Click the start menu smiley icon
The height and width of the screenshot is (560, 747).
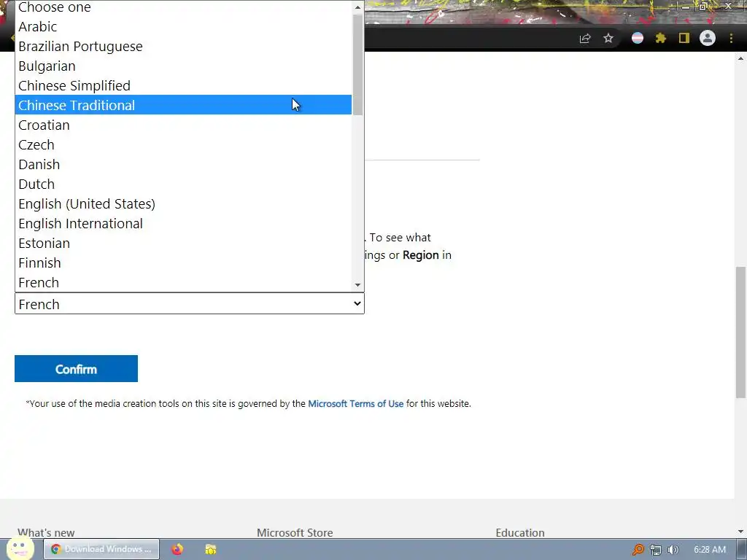pyautogui.click(x=20, y=548)
